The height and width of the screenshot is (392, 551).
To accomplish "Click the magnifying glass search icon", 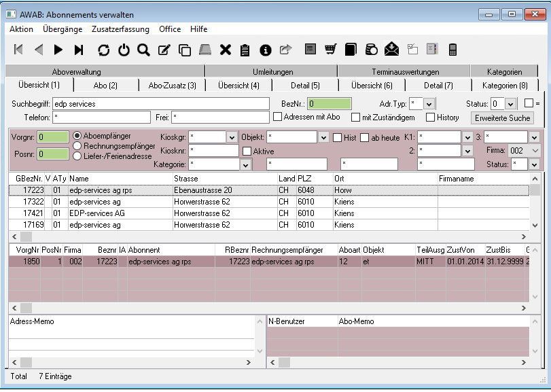I will pos(143,50).
